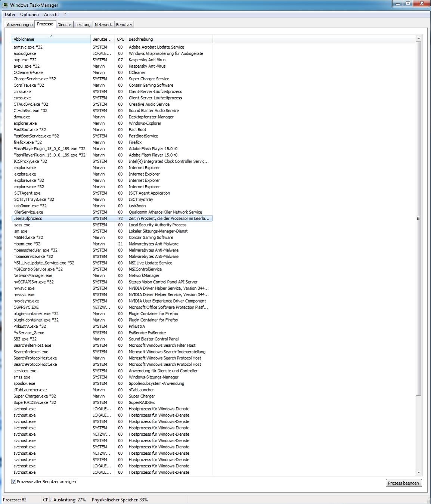431x504 pixels.
Task: Select the mbamscheduler.exe *32 process
Action: [x=112, y=250]
